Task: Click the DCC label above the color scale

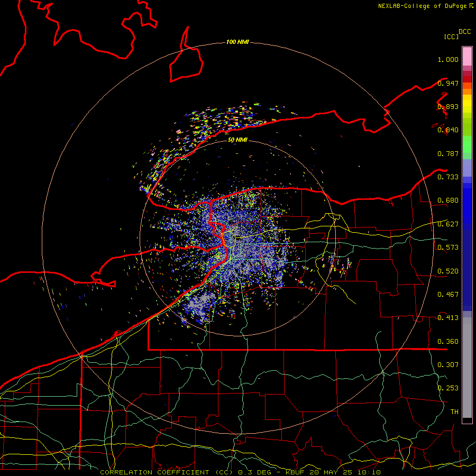Action: click(465, 32)
